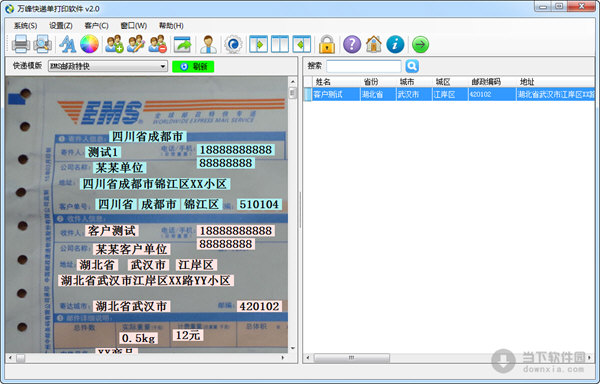Screen dimensions: 600x384
Task: Click the delete customer icon
Action: coord(158,44)
